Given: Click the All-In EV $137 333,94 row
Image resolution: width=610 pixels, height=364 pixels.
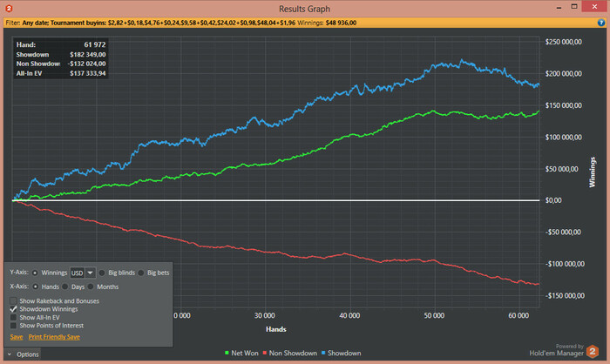Looking at the screenshot, I should tap(61, 73).
